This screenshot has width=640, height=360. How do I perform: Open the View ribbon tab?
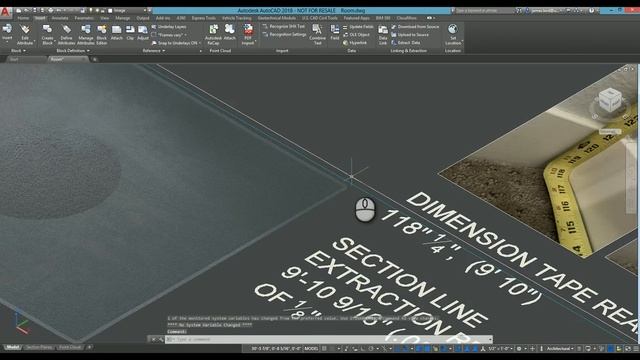tap(104, 18)
